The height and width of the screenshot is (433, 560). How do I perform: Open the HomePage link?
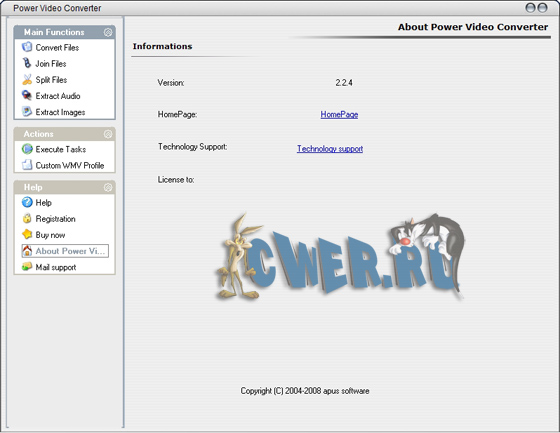tap(339, 115)
